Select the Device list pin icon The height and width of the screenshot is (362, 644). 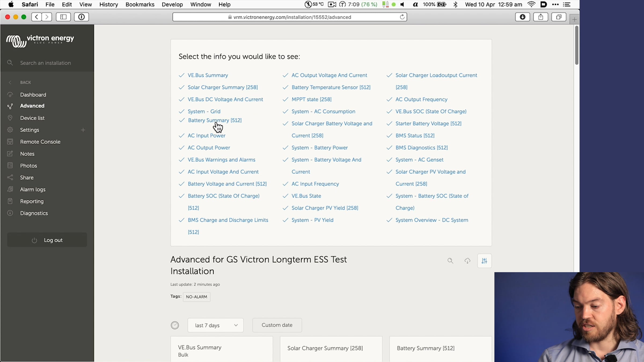click(10, 118)
